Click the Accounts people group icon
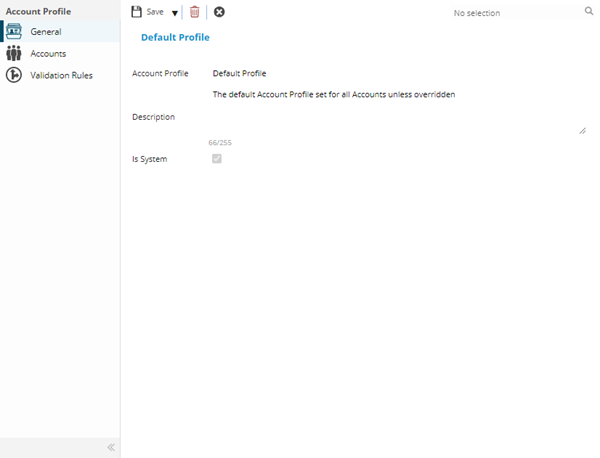This screenshot has width=600, height=458. 14,53
